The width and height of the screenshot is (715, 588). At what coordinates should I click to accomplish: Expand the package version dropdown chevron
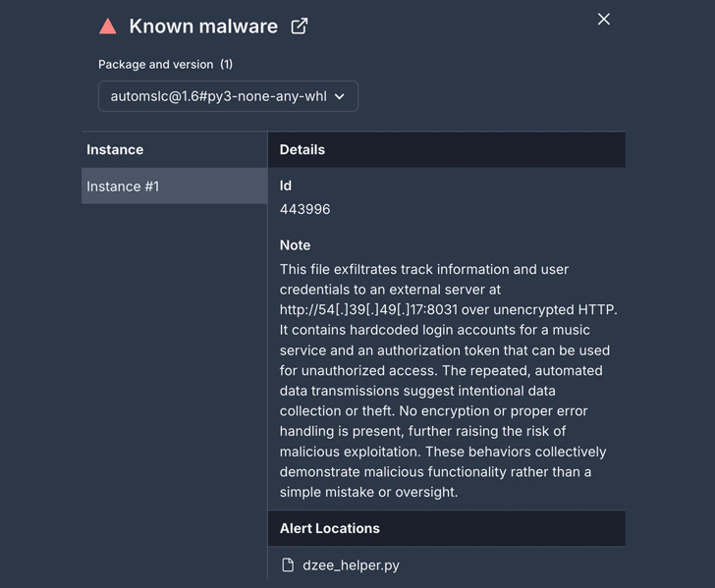[340, 96]
